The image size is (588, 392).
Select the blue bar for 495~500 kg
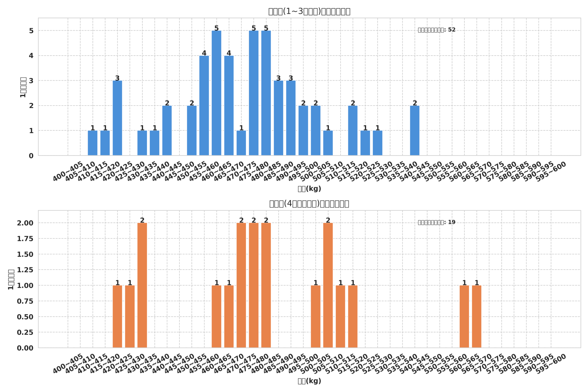303,130
